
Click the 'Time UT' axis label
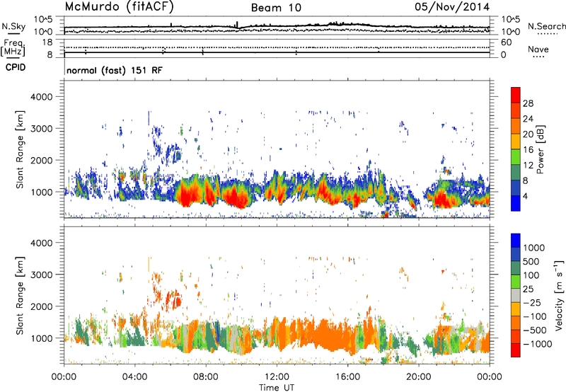[277, 387]
